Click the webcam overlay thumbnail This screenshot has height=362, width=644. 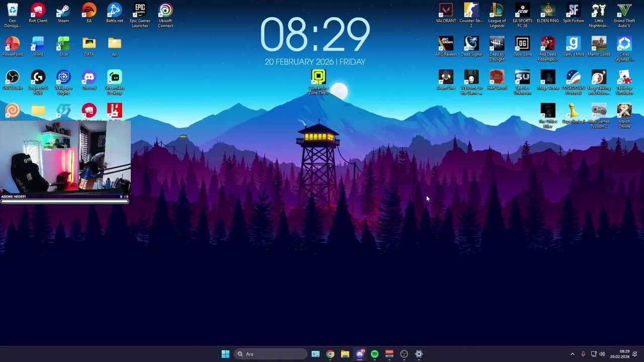point(65,157)
